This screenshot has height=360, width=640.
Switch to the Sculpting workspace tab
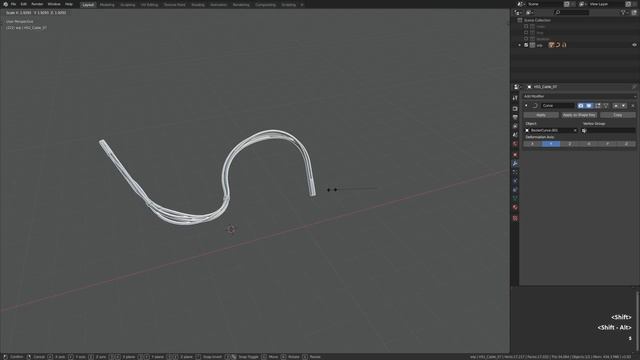128,5
